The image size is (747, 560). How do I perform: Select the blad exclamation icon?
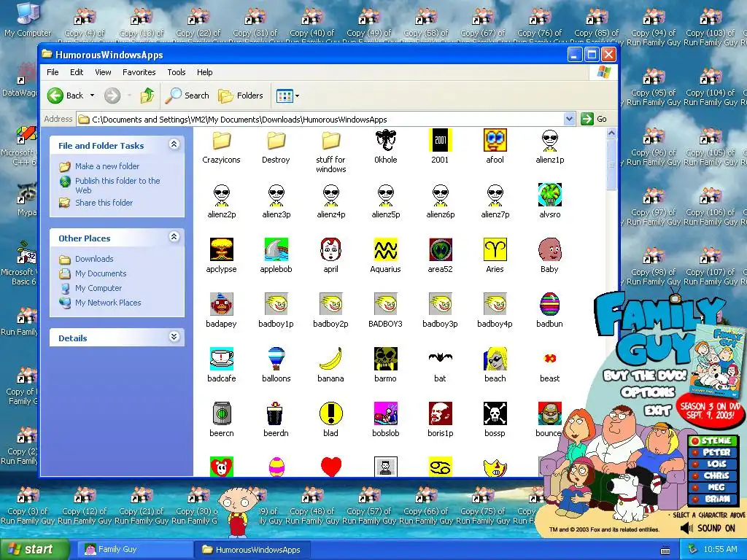[x=330, y=413]
